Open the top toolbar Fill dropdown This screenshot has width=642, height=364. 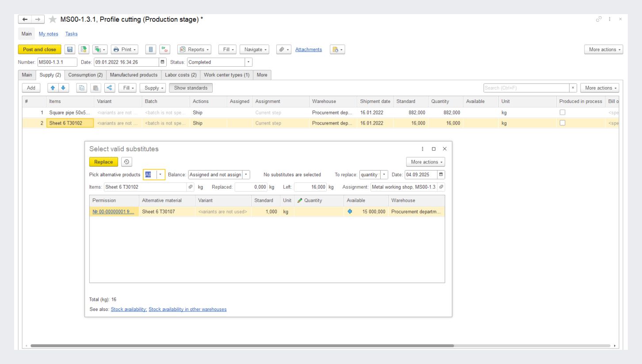coord(227,49)
